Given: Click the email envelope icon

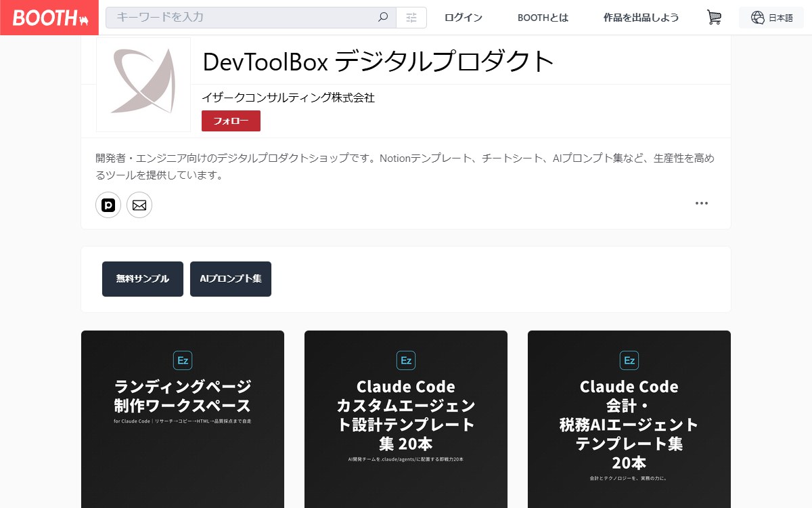Looking at the screenshot, I should click(139, 205).
